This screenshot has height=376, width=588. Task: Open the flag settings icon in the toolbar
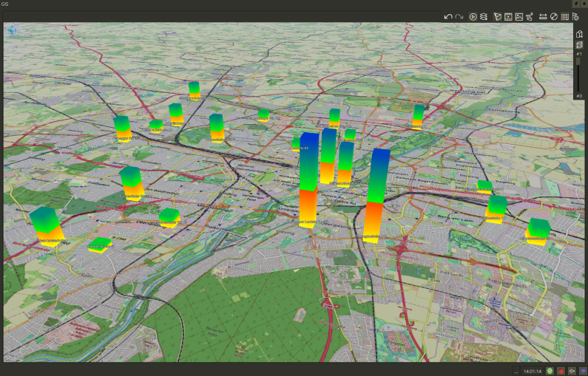575,16
